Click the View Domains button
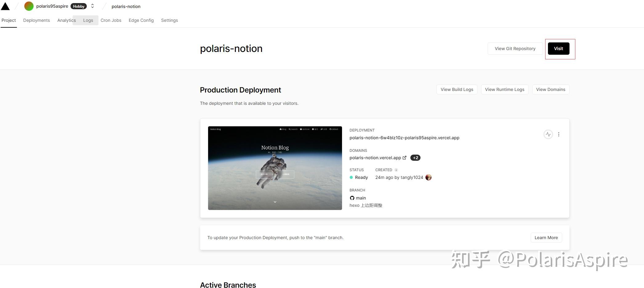 (550, 89)
